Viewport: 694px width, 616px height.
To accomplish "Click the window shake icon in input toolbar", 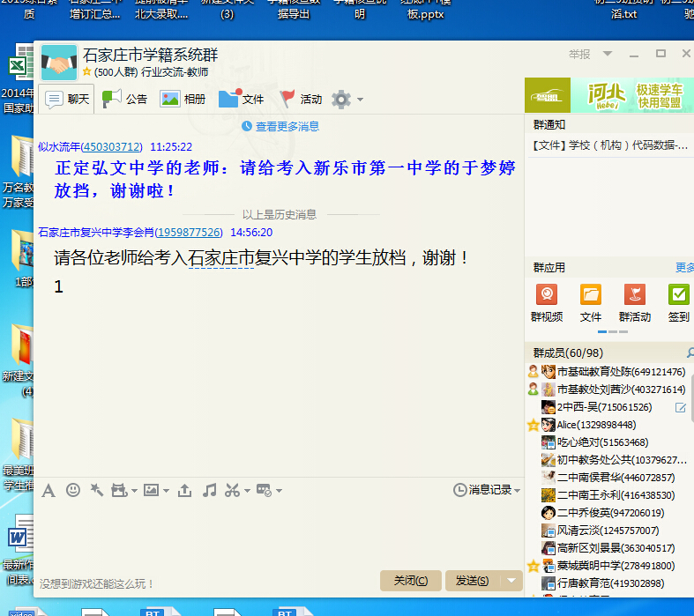I will pyautogui.click(x=119, y=490).
